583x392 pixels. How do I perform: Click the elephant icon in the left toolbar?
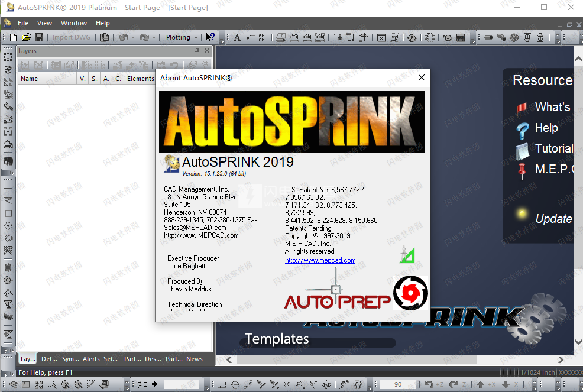(x=8, y=161)
